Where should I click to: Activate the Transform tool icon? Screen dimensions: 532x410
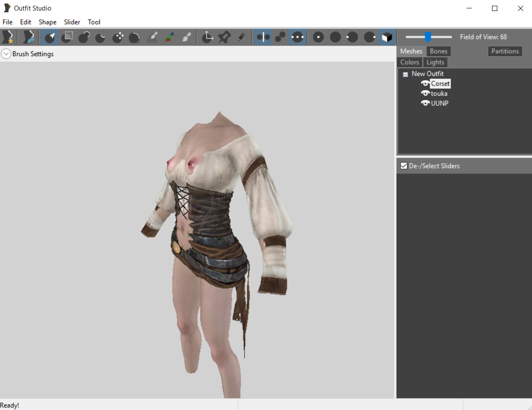tap(207, 37)
